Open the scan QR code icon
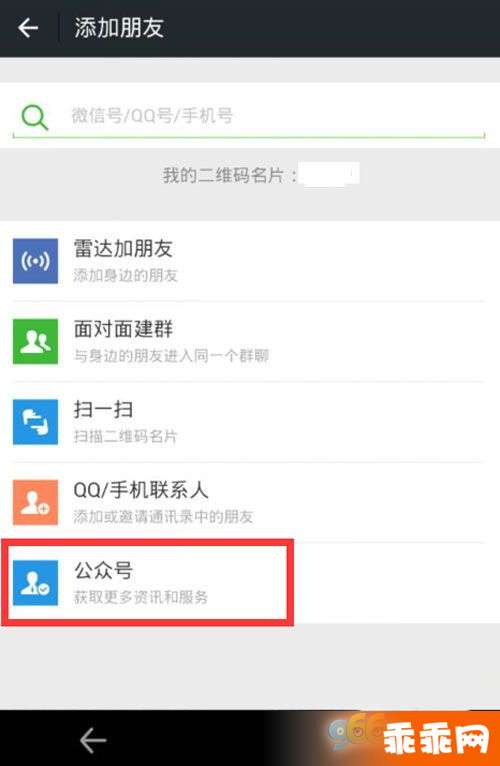 (x=35, y=422)
